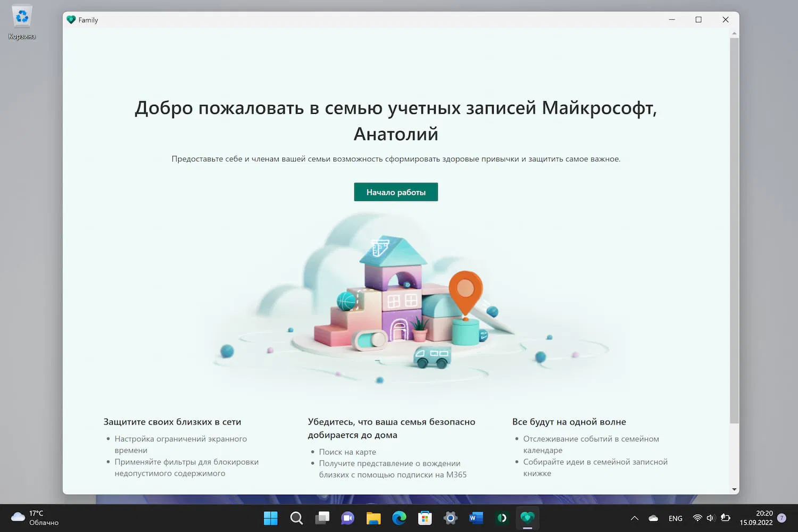Launch File Explorer from the taskbar
Viewport: 798px width, 532px height.
click(x=373, y=518)
